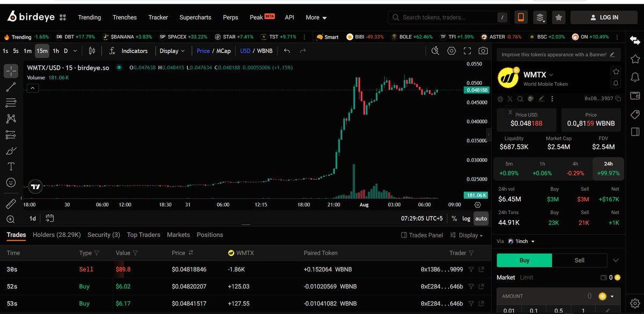
Task: Redo the chart action
Action: pos(303,51)
